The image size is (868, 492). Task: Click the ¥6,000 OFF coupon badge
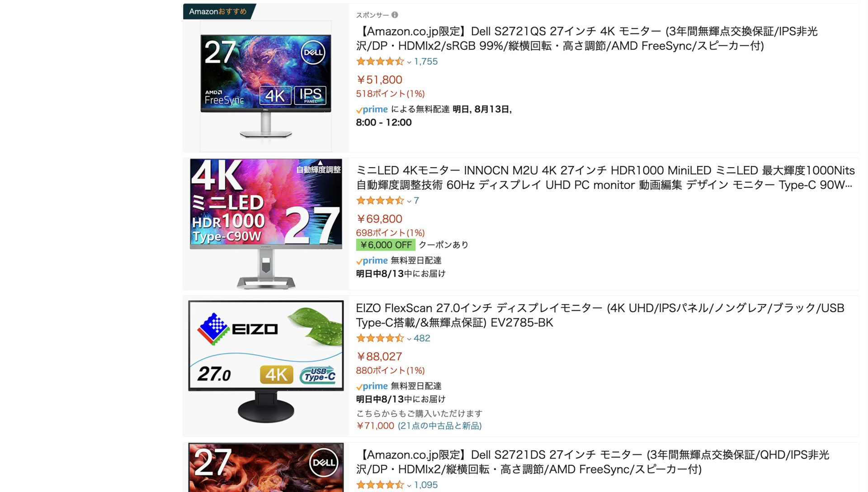coord(386,245)
